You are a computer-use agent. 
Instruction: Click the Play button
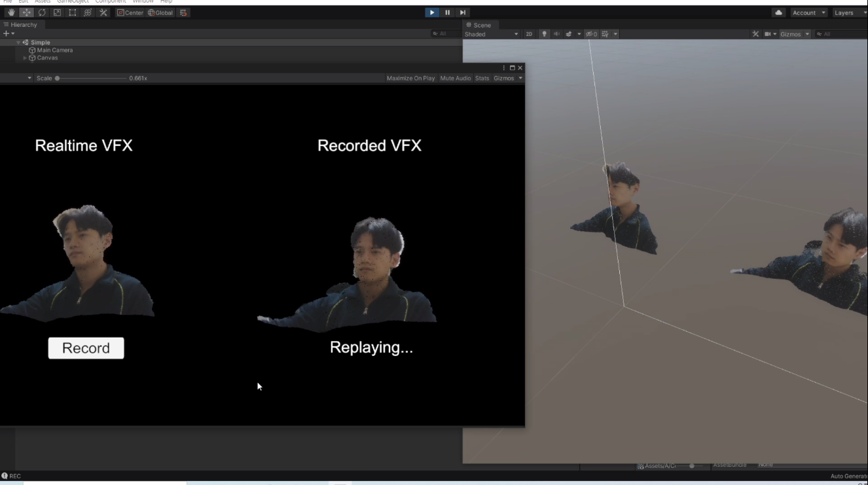click(x=432, y=12)
